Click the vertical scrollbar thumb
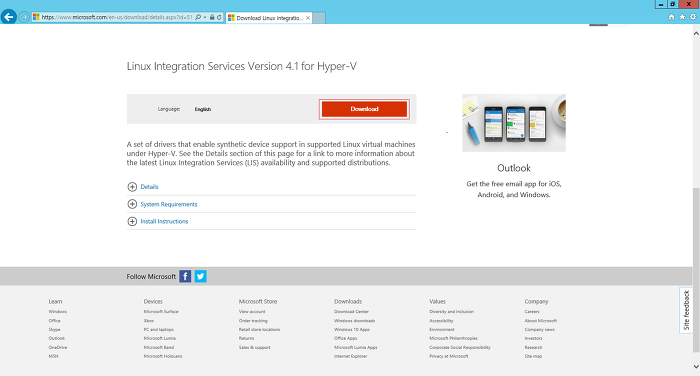 click(x=696, y=269)
